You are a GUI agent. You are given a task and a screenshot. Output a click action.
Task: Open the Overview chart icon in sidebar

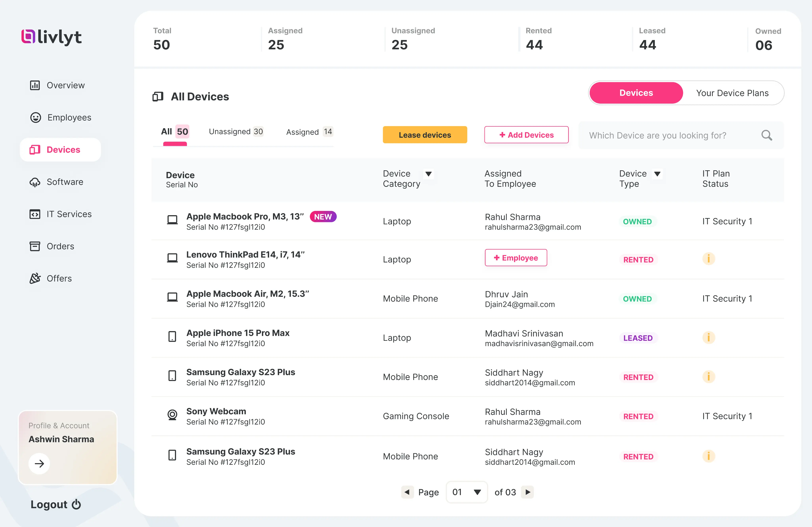click(35, 85)
